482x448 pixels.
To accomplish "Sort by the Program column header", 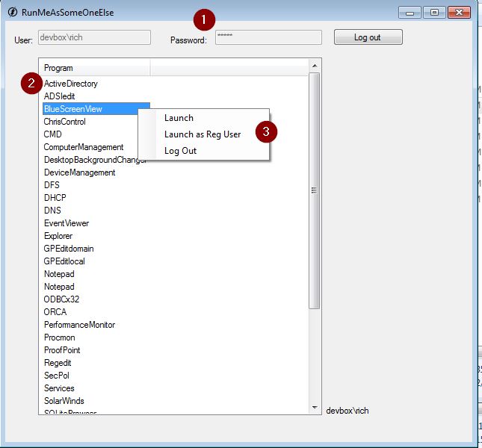I will (x=94, y=68).
